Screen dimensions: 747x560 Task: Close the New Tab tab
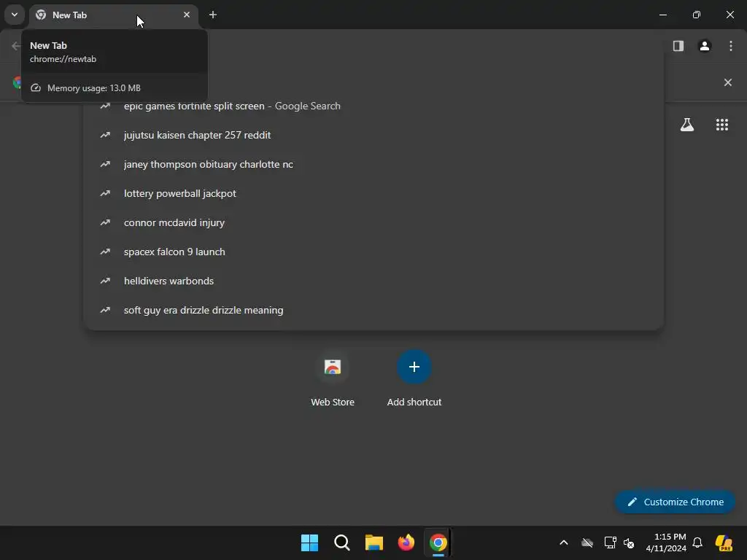187,15
